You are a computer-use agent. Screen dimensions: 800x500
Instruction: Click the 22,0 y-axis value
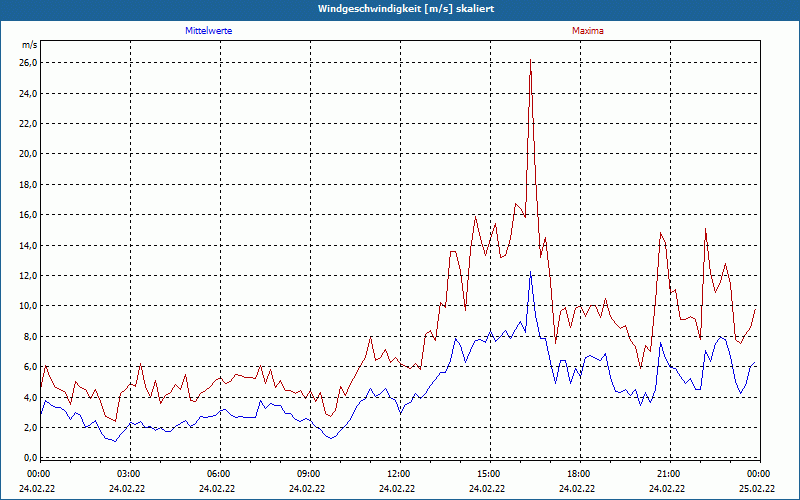coord(29,123)
